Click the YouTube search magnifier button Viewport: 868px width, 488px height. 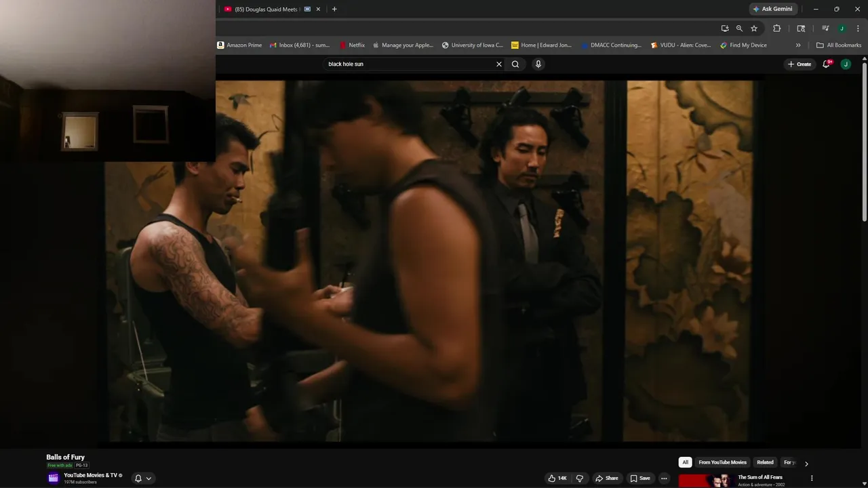pos(515,64)
